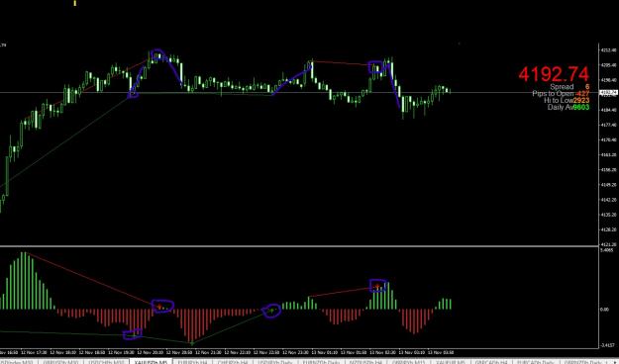Click the 4149.20 price axis label
619x364 pixels.
(608, 185)
